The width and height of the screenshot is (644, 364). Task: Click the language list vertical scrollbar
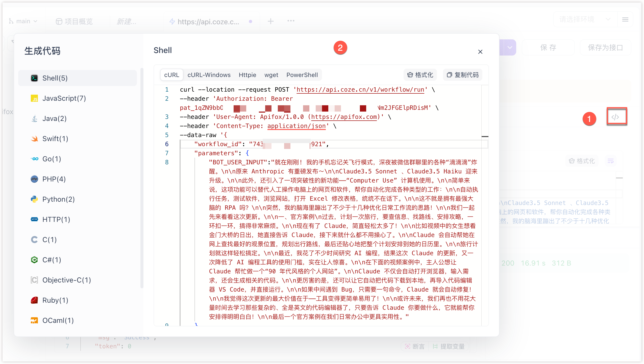pyautogui.click(x=142, y=177)
